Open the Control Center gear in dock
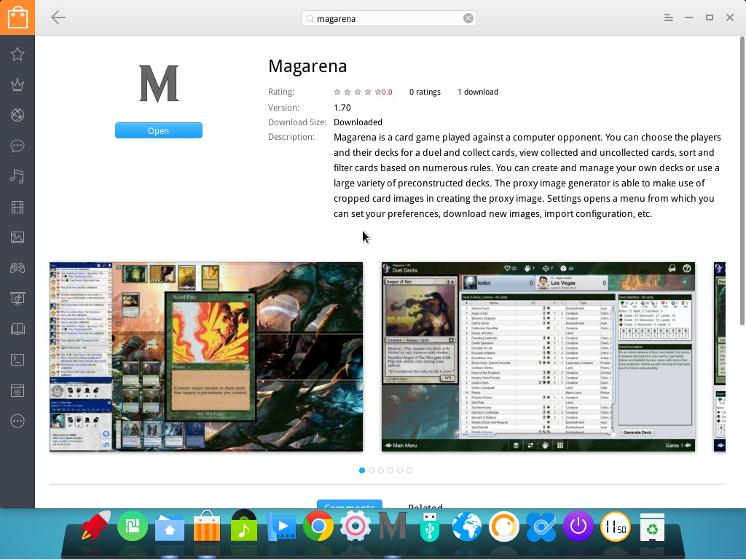Image resolution: width=746 pixels, height=560 pixels. (x=356, y=527)
